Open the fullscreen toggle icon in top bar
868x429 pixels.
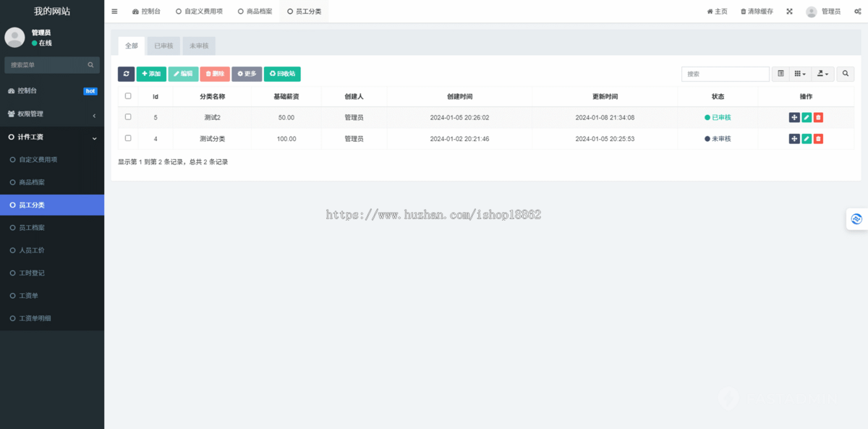click(788, 11)
